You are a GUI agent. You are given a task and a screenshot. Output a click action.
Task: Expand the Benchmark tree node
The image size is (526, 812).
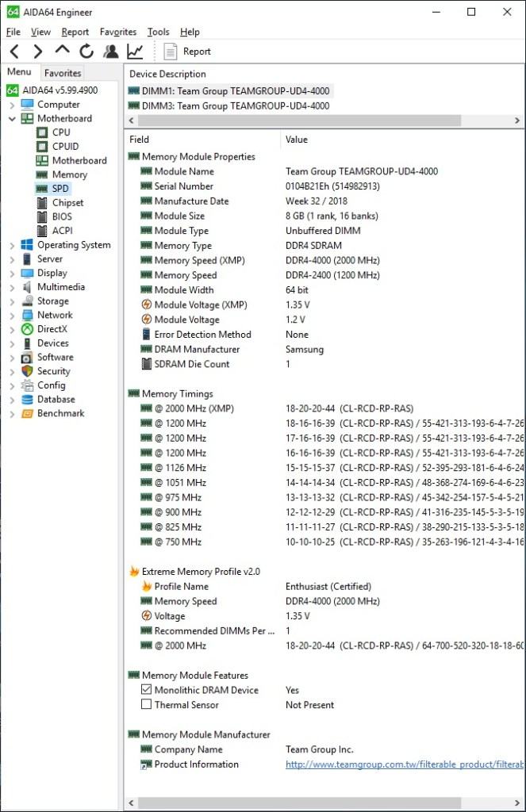(12, 414)
